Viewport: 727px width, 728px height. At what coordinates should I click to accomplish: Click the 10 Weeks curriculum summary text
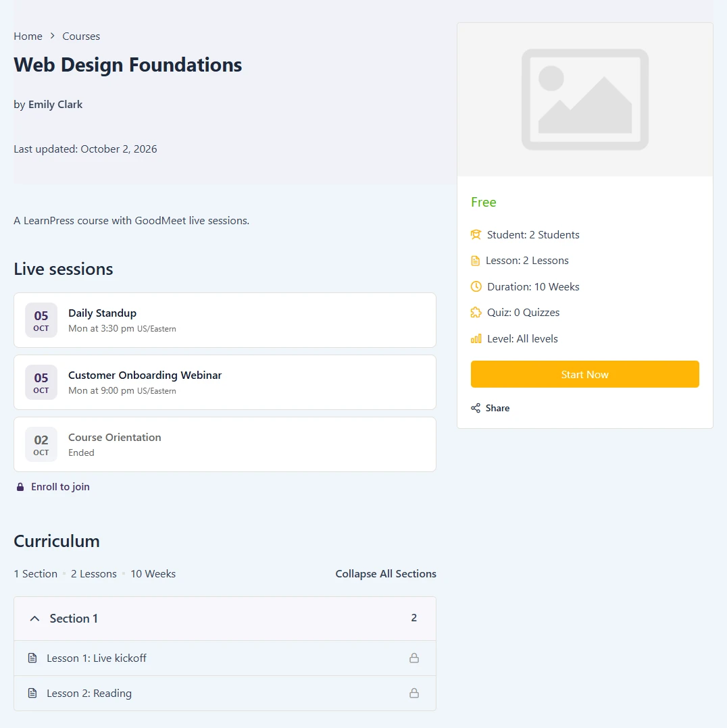153,574
